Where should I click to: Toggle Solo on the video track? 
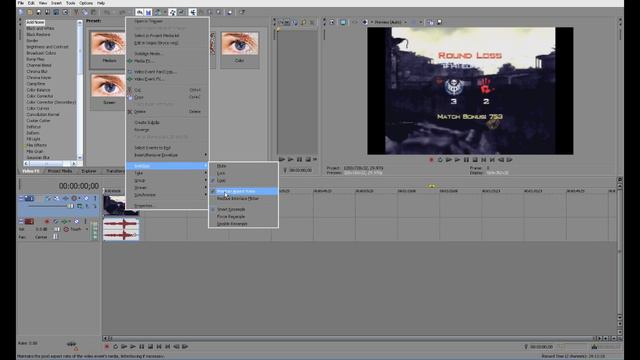click(95, 198)
